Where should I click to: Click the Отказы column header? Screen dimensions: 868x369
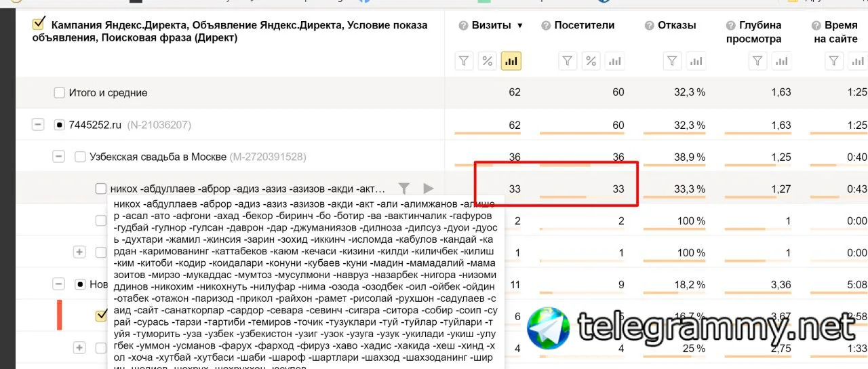[677, 25]
